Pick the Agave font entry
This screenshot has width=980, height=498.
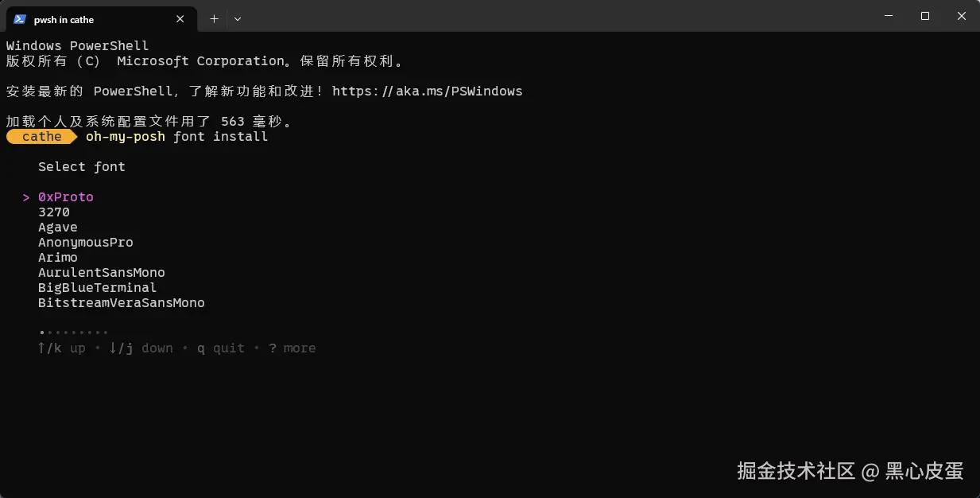click(58, 228)
